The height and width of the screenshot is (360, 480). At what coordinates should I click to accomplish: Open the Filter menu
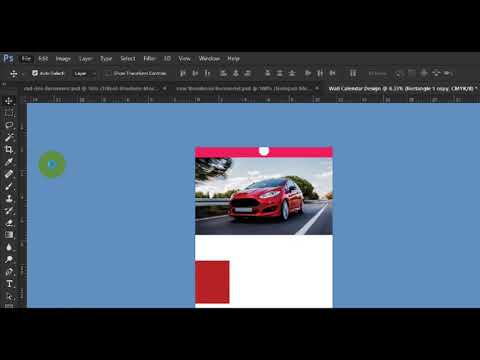tap(149, 59)
